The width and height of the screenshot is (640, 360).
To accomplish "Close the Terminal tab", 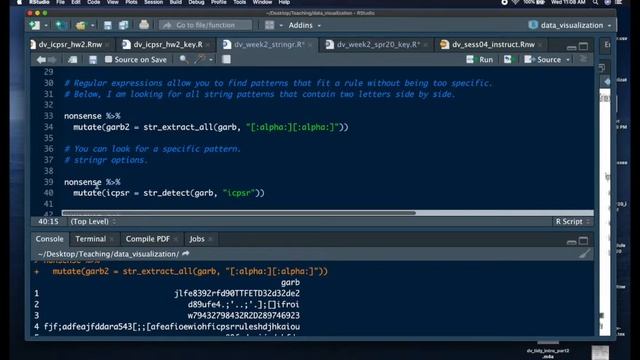I will click(x=112, y=239).
